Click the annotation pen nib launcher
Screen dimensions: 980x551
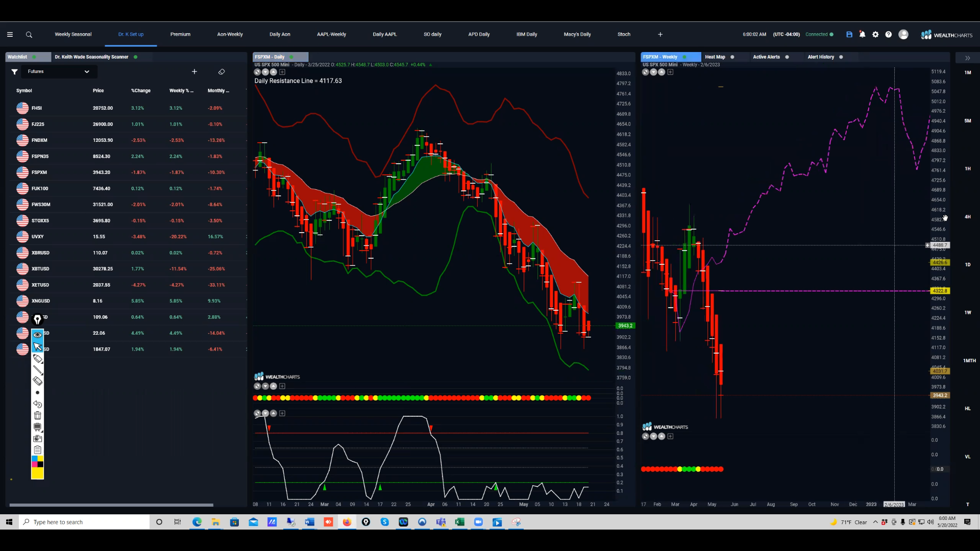pos(37,319)
